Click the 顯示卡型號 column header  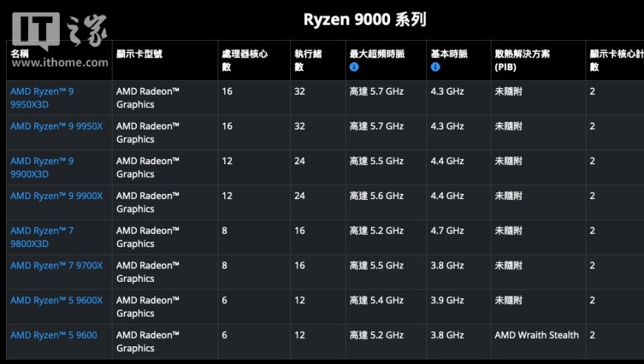coord(139,54)
